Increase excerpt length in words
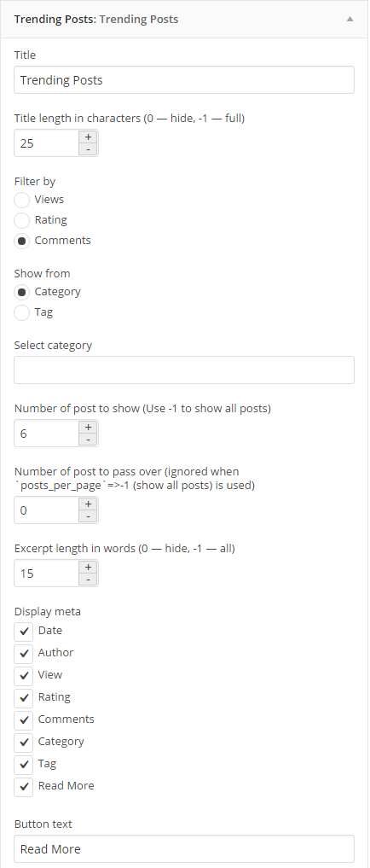The image size is (370, 868). click(x=88, y=567)
